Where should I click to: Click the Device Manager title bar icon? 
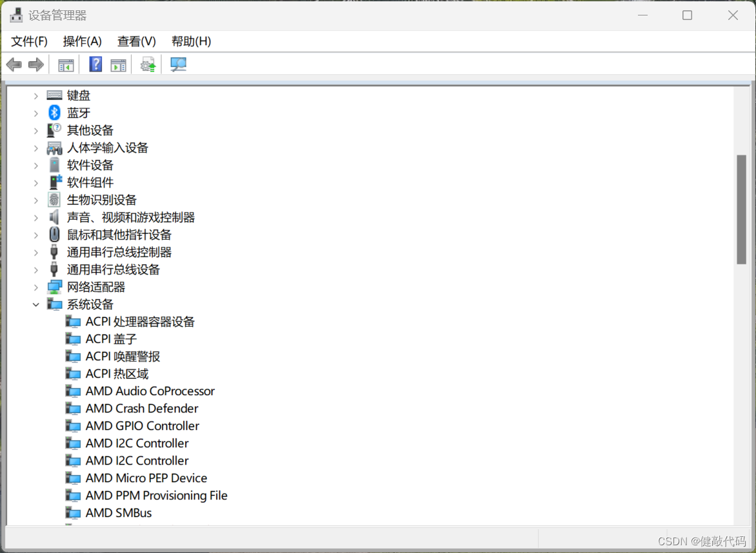[15, 14]
